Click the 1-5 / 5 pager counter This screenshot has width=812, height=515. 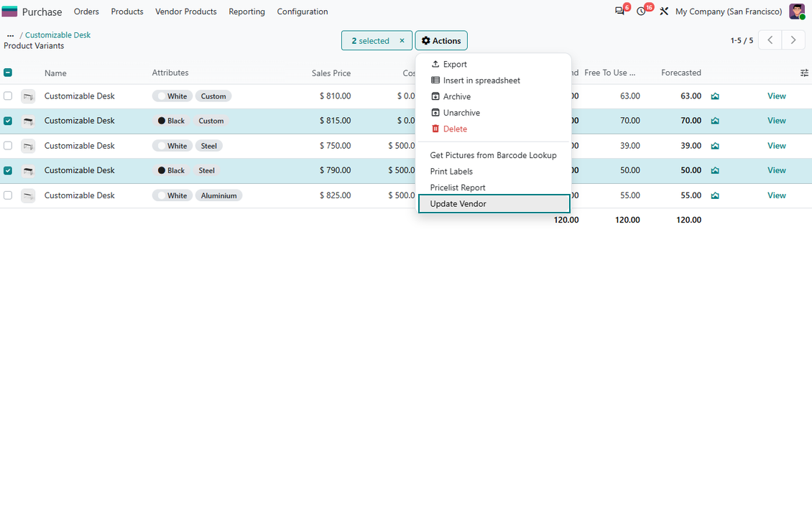pos(742,40)
